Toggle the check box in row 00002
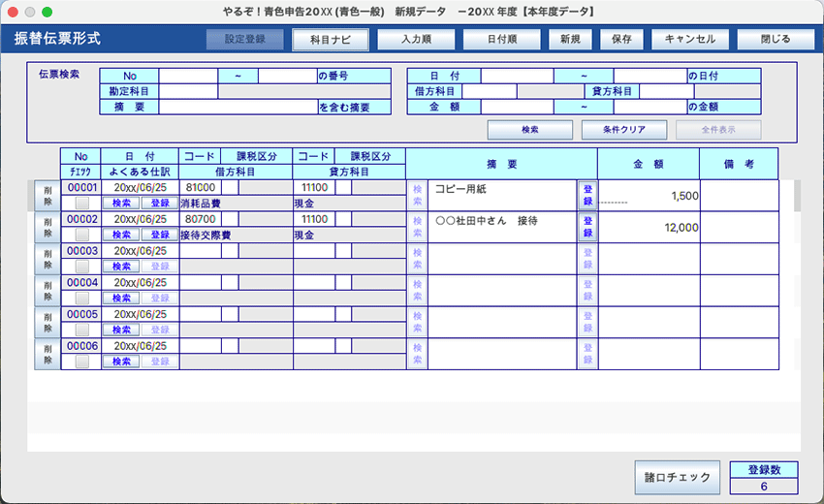 pos(81,236)
